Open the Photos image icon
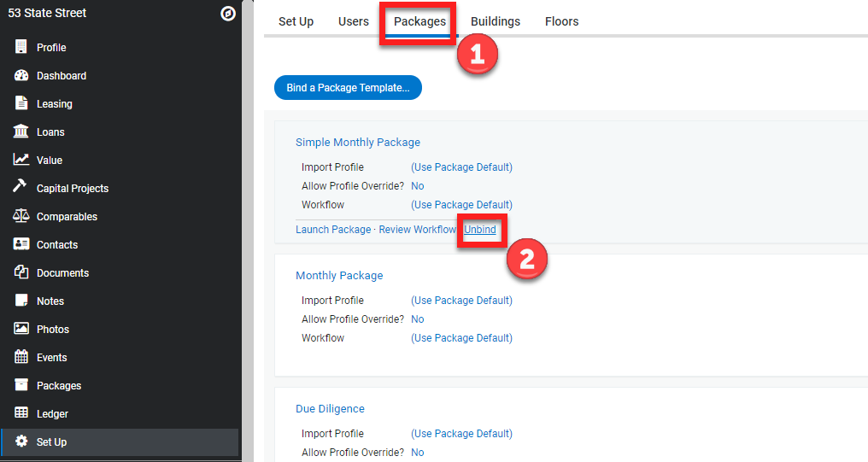The width and height of the screenshot is (868, 462). pos(21,328)
